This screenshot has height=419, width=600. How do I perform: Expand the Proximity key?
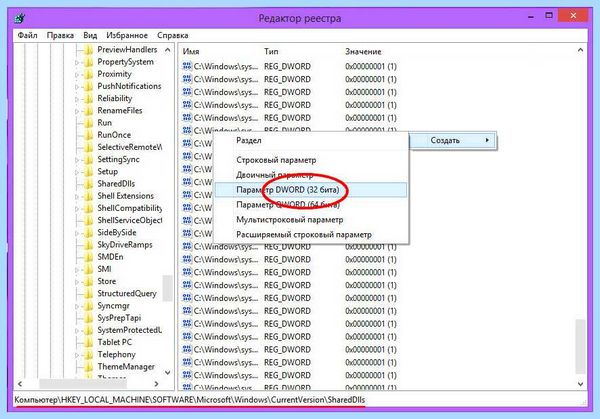coord(77,75)
